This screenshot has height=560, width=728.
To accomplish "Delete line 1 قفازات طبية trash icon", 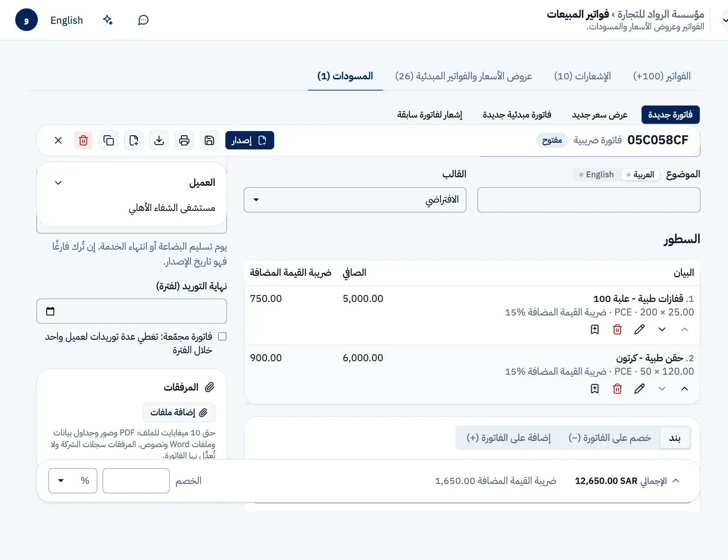I will tap(617, 329).
